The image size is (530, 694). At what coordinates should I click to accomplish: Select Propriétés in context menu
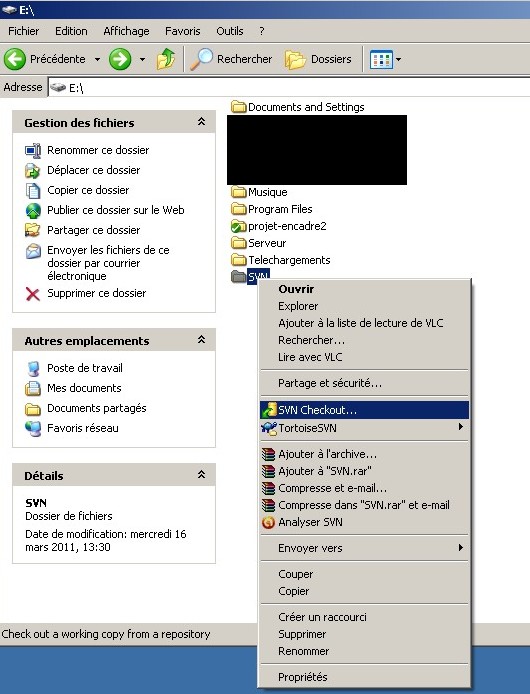coord(364,677)
